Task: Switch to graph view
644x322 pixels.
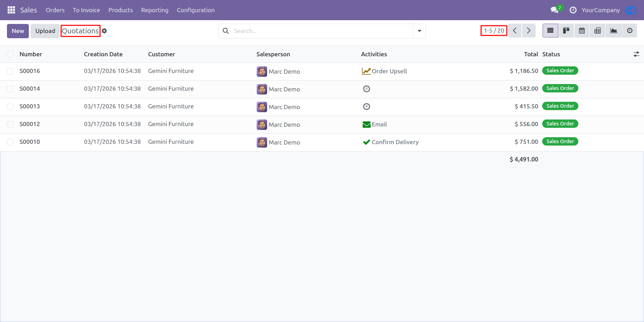Action: [614, 31]
